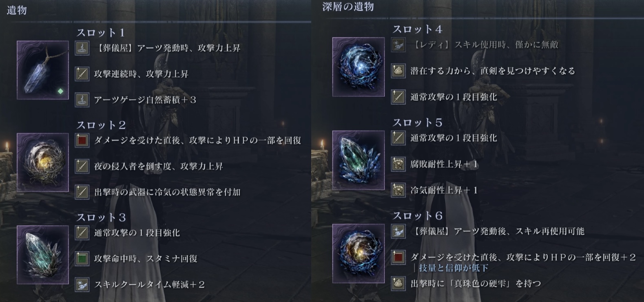Viewport: 644px width, 302px height.
Task: Select the golden orb relic in スロット2
Action: point(43,162)
